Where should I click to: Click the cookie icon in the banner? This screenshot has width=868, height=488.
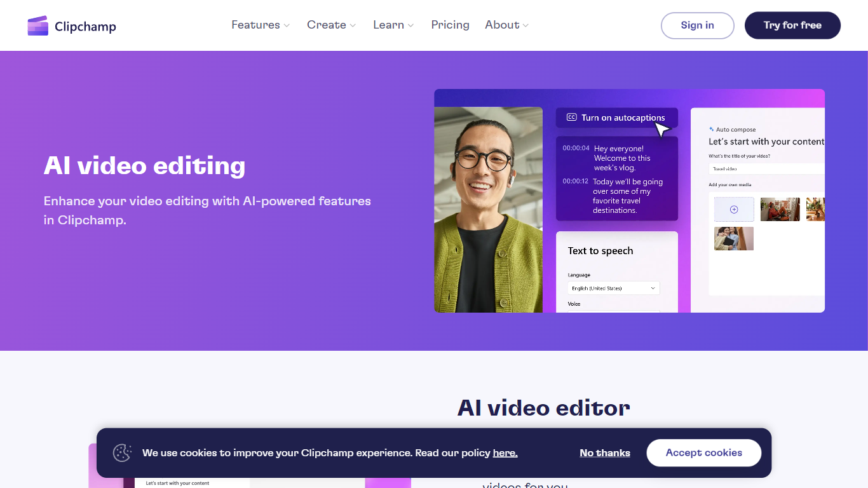click(x=122, y=453)
